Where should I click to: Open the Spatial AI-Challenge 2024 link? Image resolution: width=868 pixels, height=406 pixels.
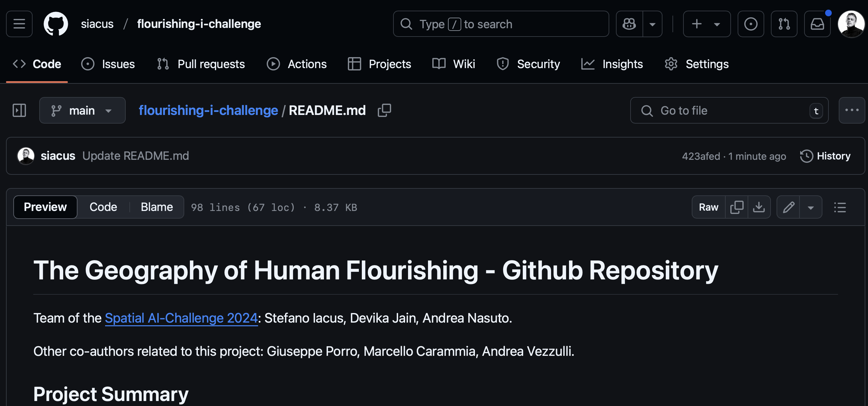tap(181, 318)
